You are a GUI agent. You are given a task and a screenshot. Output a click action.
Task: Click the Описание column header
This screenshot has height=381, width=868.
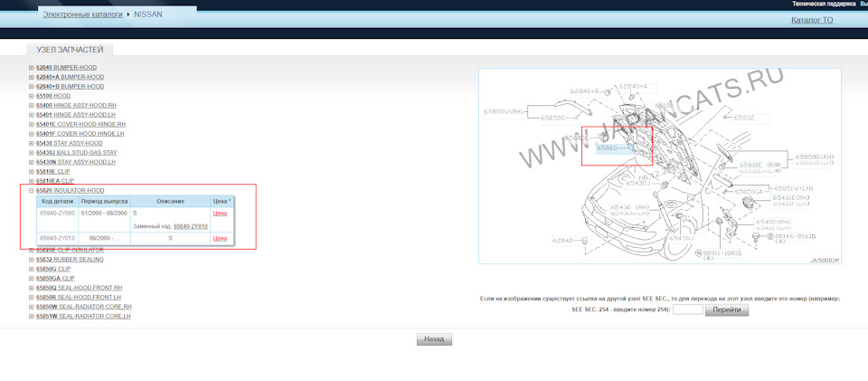pyautogui.click(x=171, y=202)
